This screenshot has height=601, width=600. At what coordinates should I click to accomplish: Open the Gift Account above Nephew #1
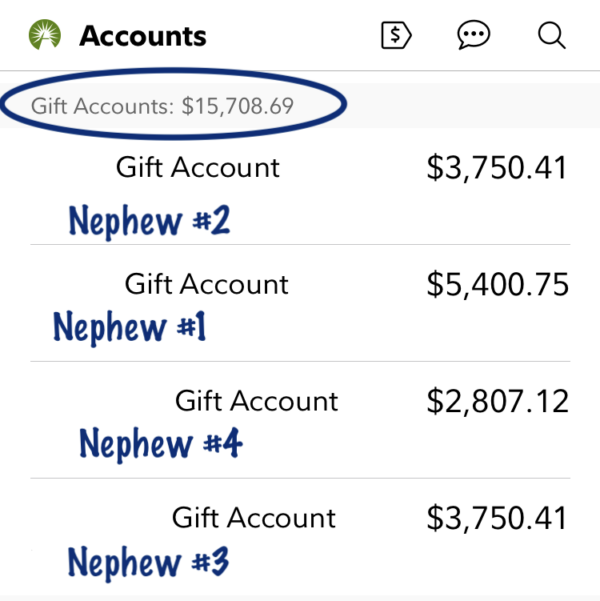(x=206, y=284)
